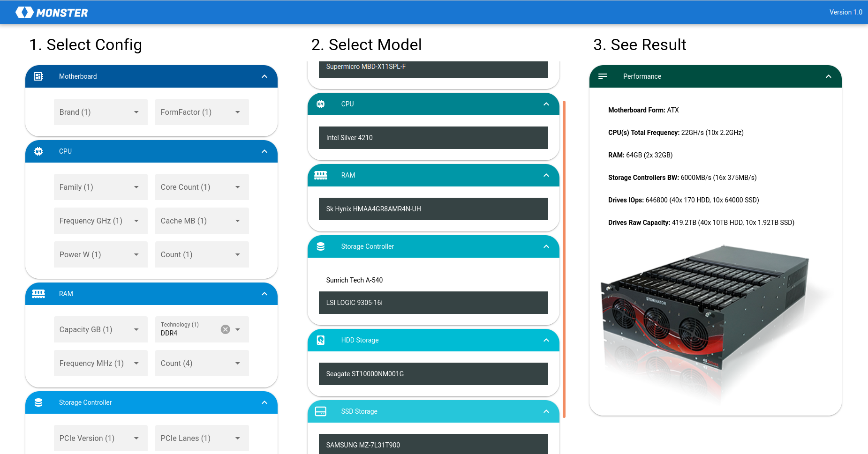
Task: Click the SSD Storage icon
Action: (321, 411)
